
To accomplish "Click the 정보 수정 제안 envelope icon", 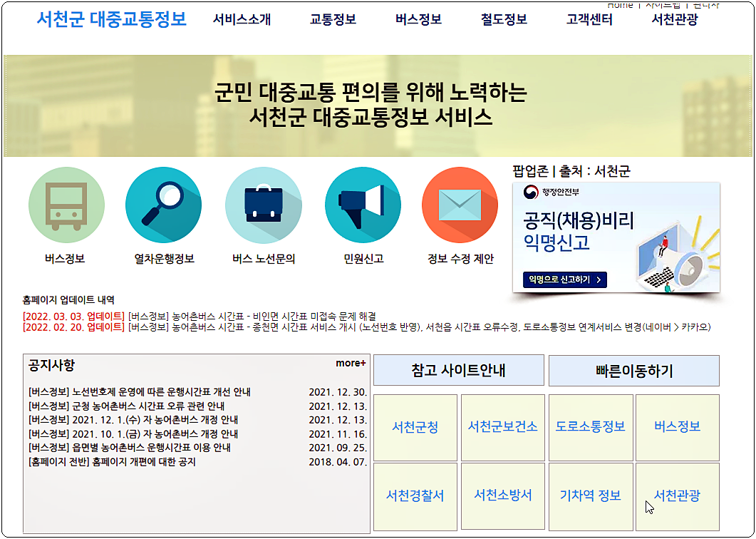I will [x=460, y=205].
